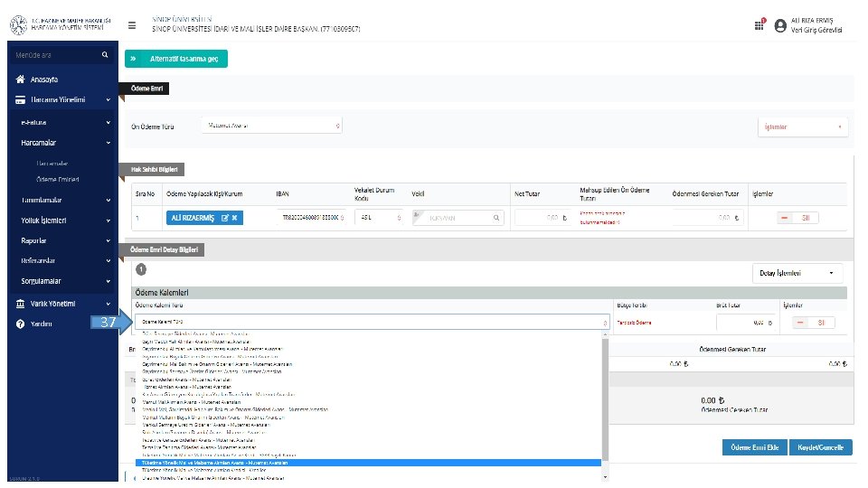Image resolution: width=868 pixels, height=488 pixels.
Task: Open Ödeme Emirleri in the sidebar
Action: (x=58, y=180)
